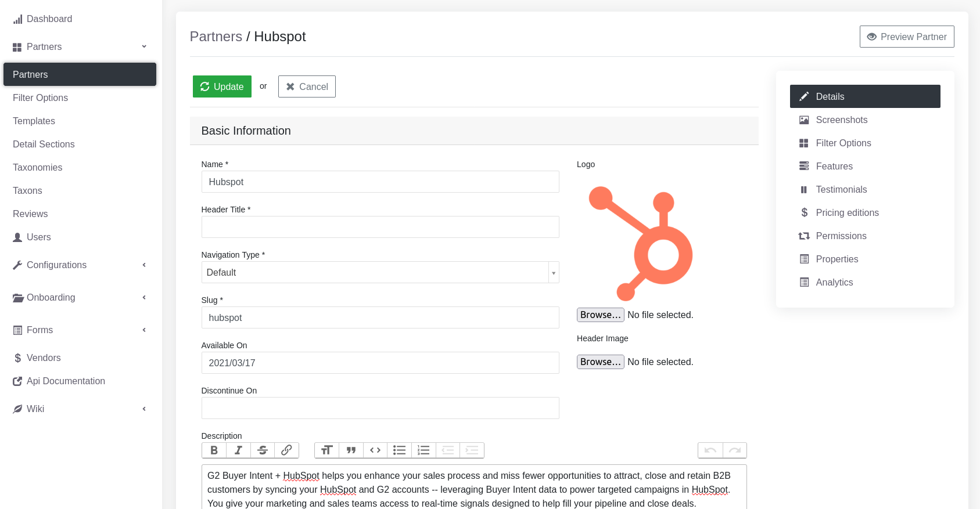This screenshot has width=980, height=509.
Task: Expand the Onboarding sidebar section
Action: pyautogui.click(x=80, y=298)
